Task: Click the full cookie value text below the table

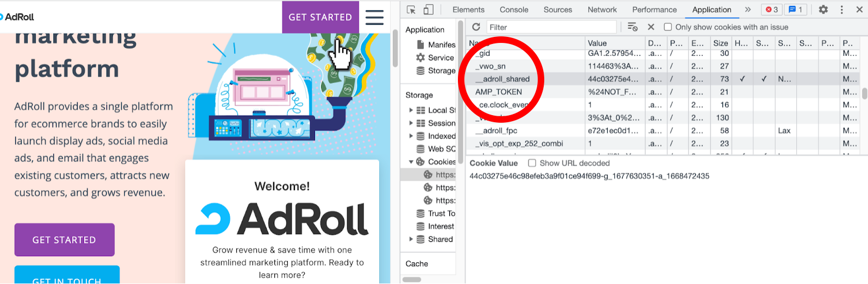Action: tap(589, 176)
